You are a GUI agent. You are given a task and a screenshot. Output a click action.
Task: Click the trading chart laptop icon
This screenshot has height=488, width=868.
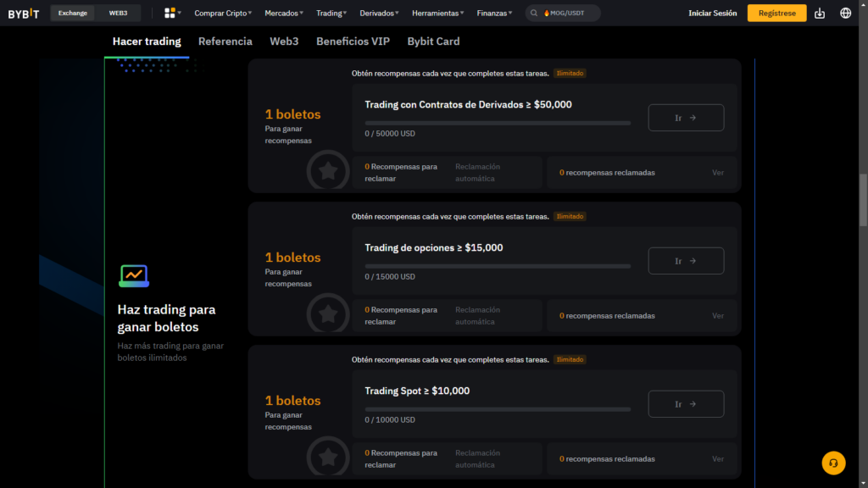(134, 275)
